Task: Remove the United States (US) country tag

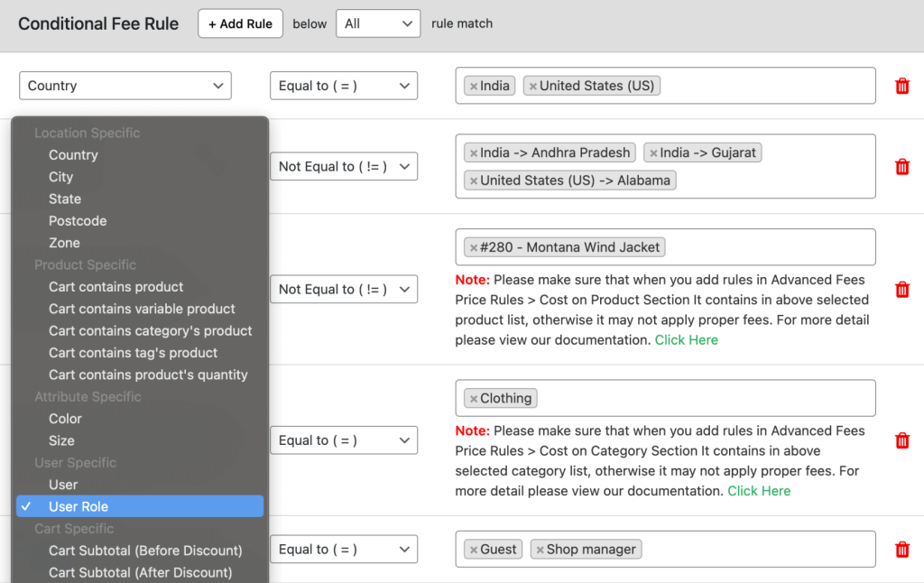Action: [532, 86]
